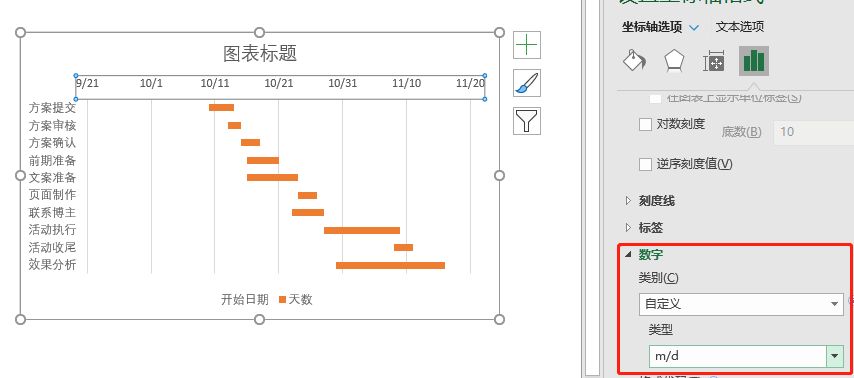Click the 前期准备 category label
854x378 pixels.
coord(52,161)
